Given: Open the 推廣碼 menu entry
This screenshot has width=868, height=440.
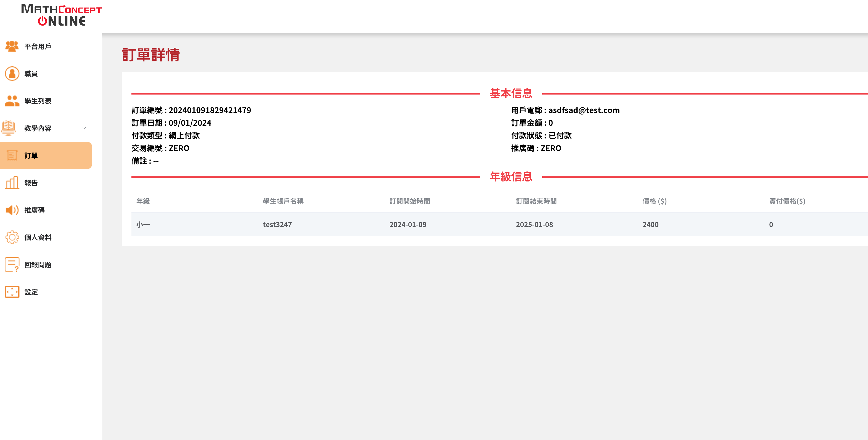Looking at the screenshot, I should click(x=34, y=210).
